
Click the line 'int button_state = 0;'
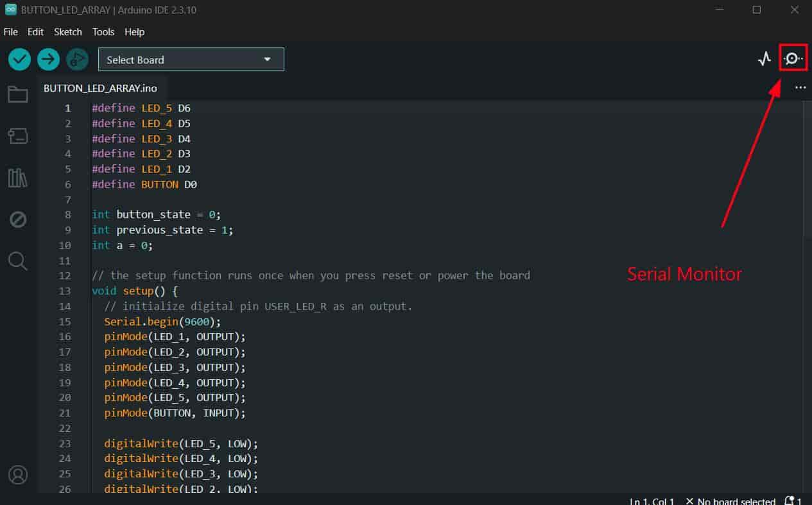[156, 214]
